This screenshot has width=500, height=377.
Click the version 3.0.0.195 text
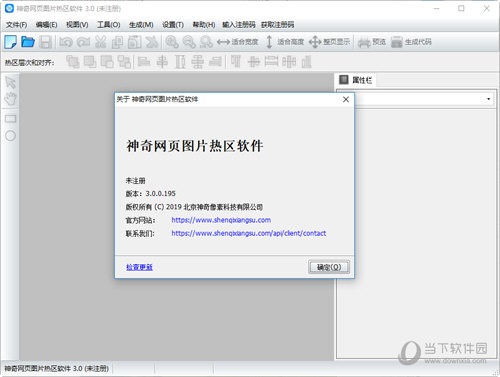pos(150,194)
